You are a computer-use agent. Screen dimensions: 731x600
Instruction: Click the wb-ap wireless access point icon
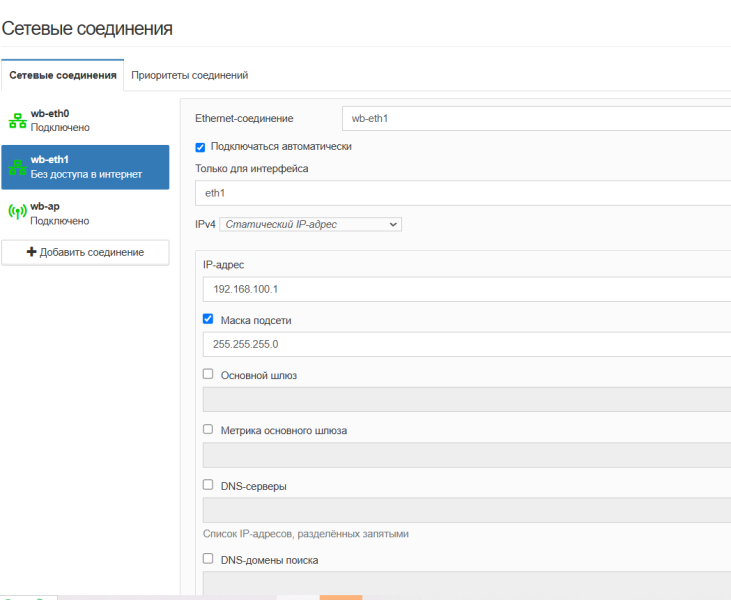18,212
